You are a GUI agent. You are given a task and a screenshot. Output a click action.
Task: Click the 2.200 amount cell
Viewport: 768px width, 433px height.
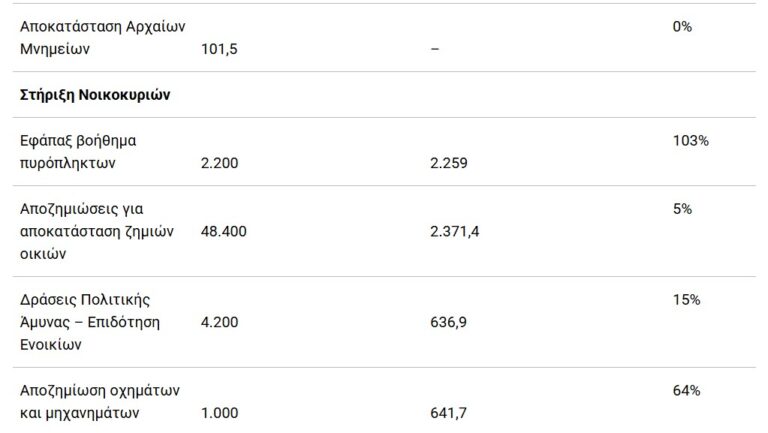click(x=219, y=163)
